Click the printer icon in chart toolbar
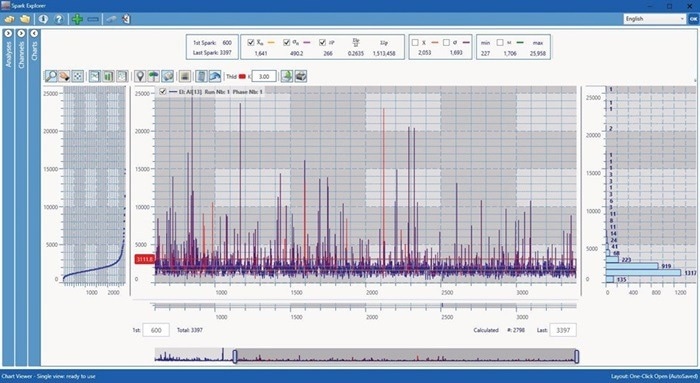The width and height of the screenshot is (700, 383). 300,76
